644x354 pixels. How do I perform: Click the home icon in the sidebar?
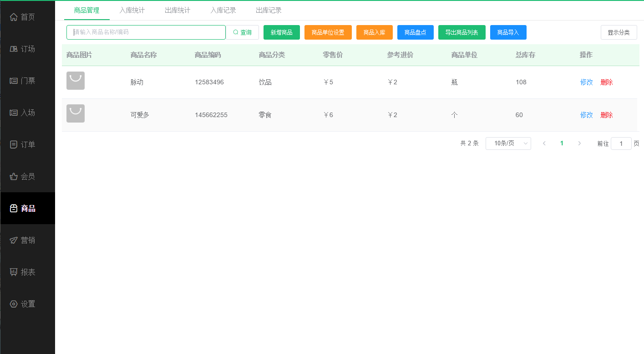coord(14,17)
